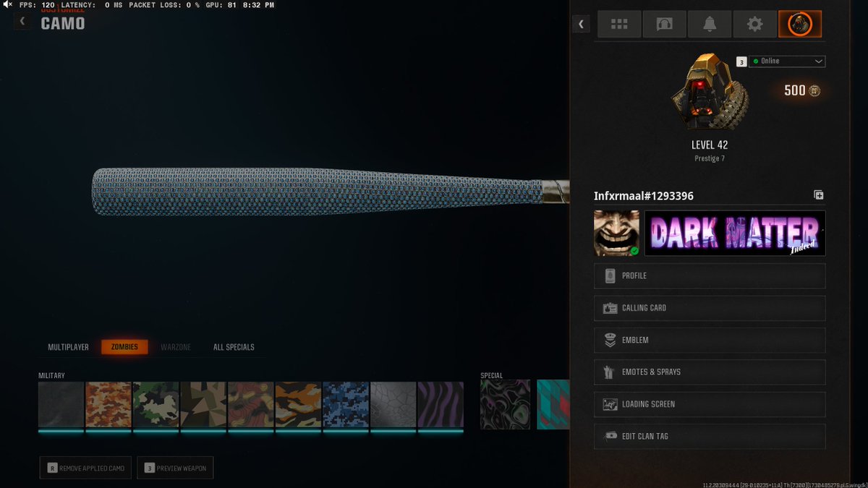Open the Emblem button

click(710, 340)
